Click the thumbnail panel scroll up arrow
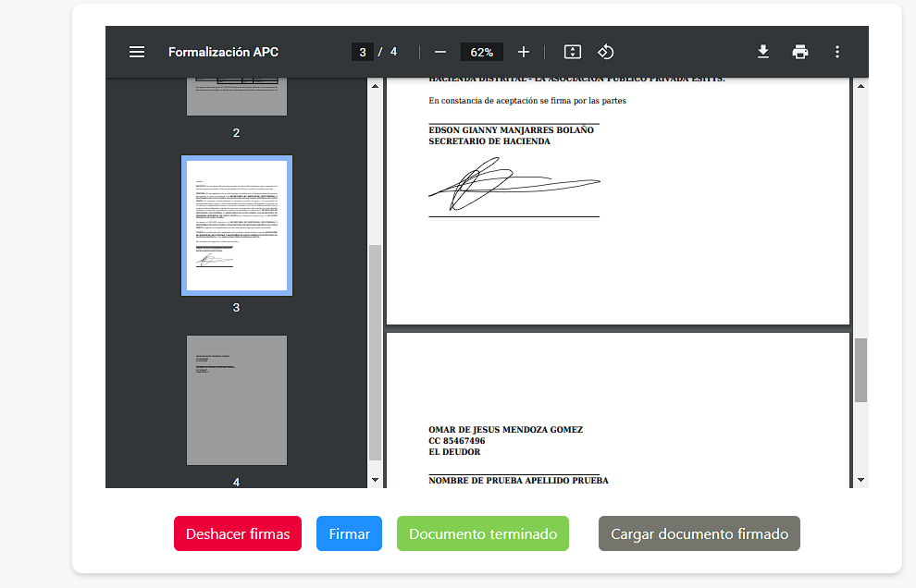This screenshot has width=916, height=588. [375, 86]
